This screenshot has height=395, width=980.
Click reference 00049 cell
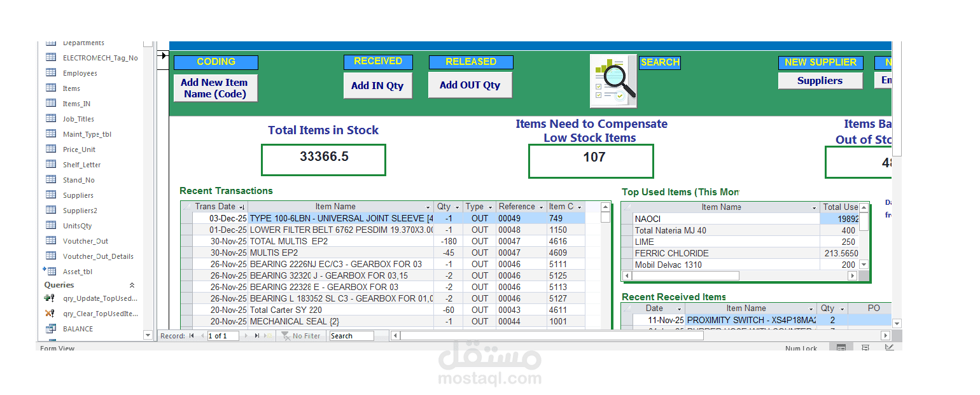pyautogui.click(x=521, y=218)
